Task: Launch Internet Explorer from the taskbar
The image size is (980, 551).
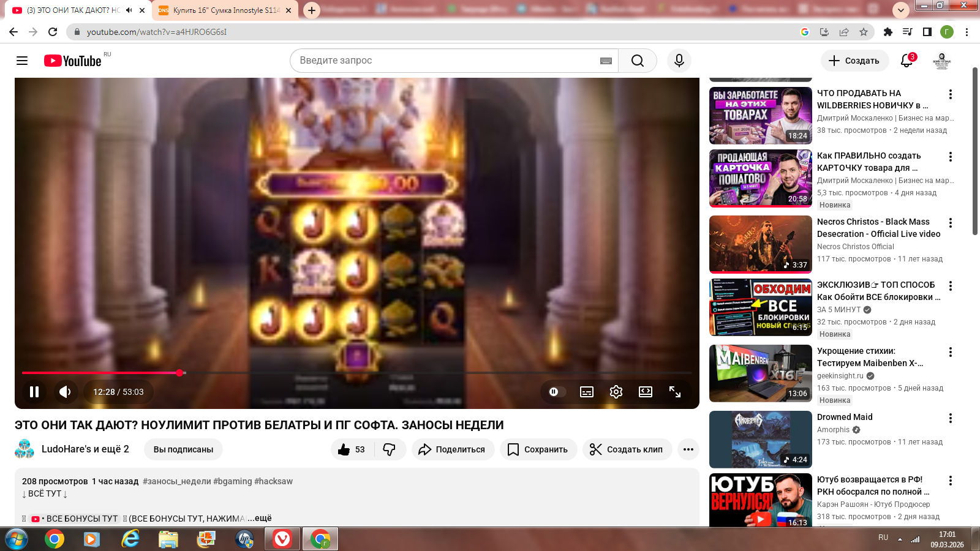Action: pyautogui.click(x=130, y=539)
